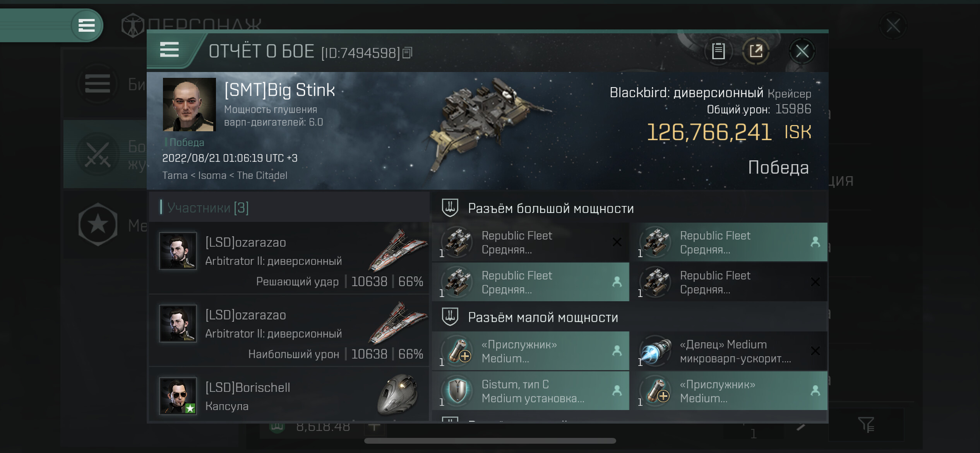Select the Капсула participant entry
Image resolution: width=980 pixels, height=453 pixels.
289,396
